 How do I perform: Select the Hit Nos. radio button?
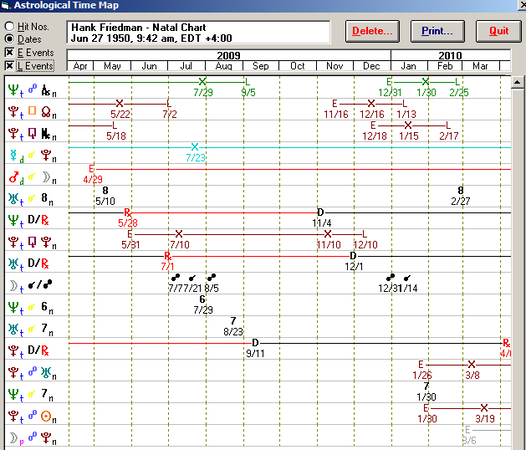(9, 26)
